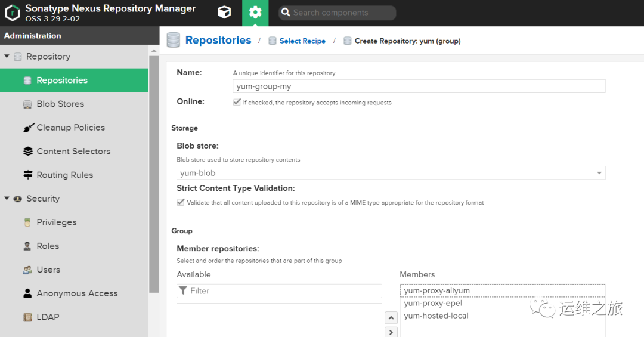Collapse the Repository tree section
This screenshot has height=337, width=644.
click(7, 57)
